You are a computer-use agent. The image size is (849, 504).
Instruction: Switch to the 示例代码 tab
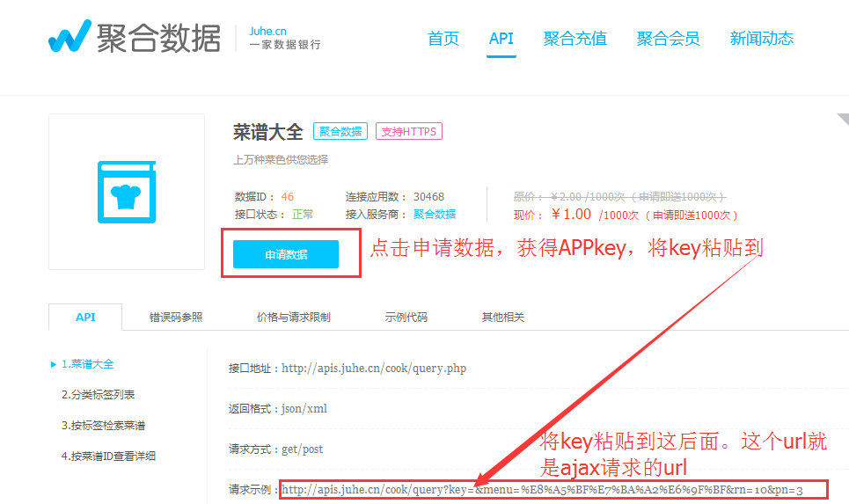click(406, 318)
